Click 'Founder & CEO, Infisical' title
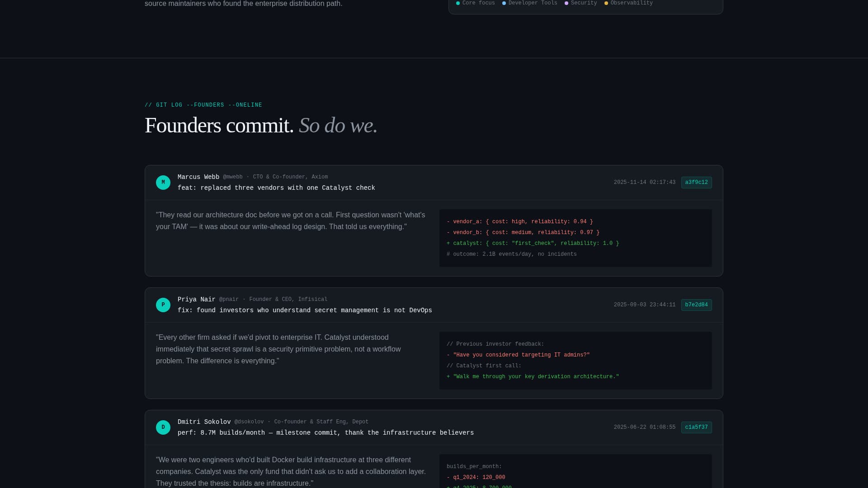The image size is (868, 488). (288, 300)
